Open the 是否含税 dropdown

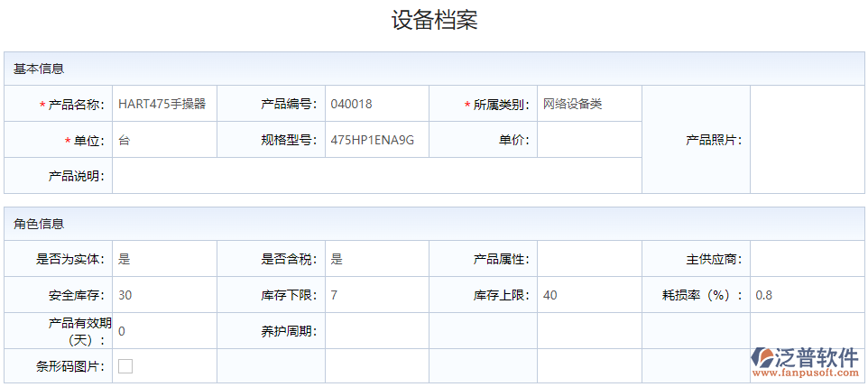(x=376, y=259)
